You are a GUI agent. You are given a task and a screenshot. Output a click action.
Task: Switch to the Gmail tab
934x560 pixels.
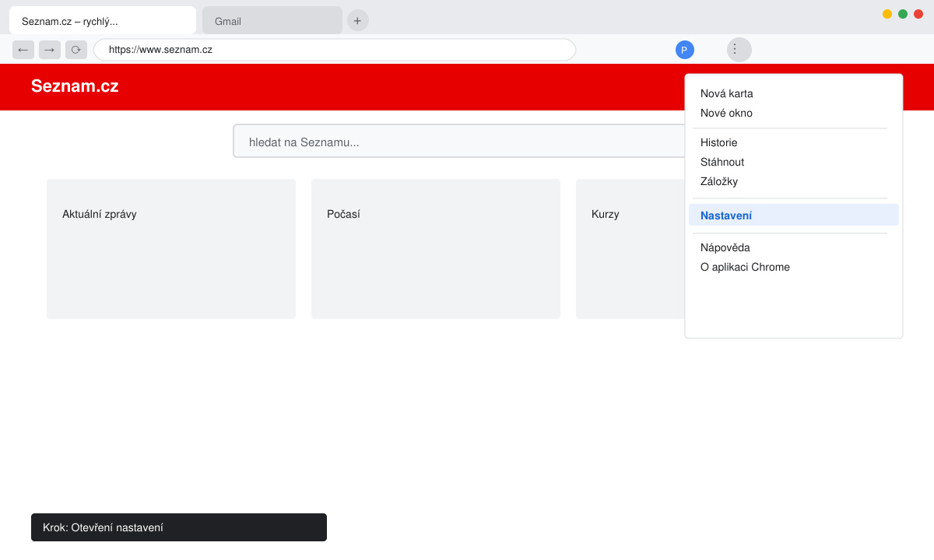pos(272,21)
